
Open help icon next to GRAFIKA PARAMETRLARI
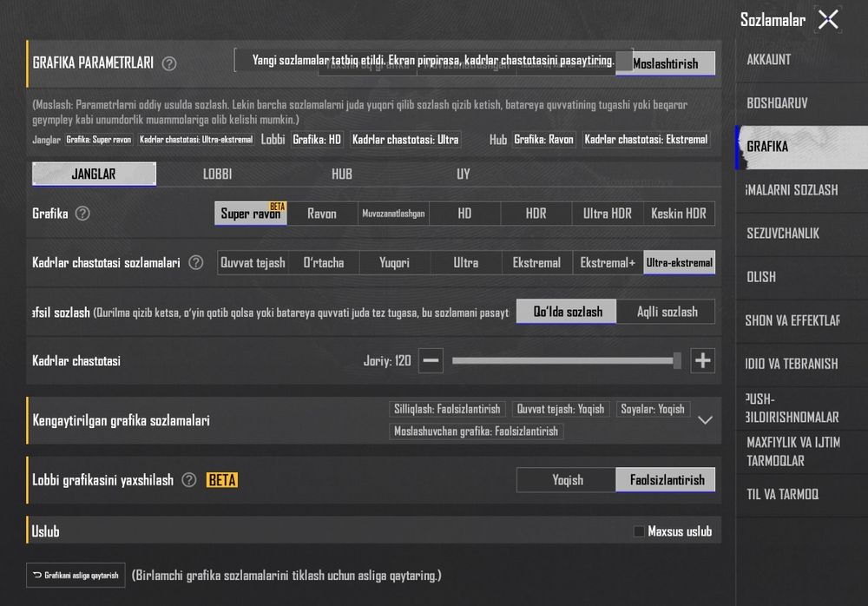(169, 63)
